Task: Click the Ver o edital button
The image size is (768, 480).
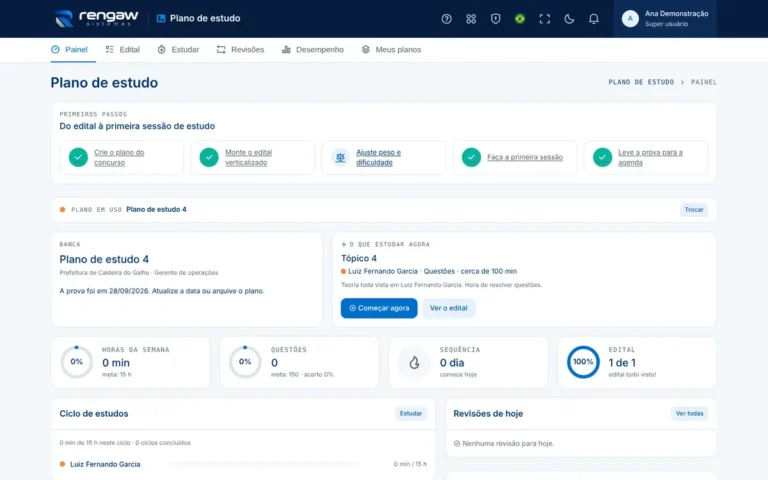Action: (448, 308)
